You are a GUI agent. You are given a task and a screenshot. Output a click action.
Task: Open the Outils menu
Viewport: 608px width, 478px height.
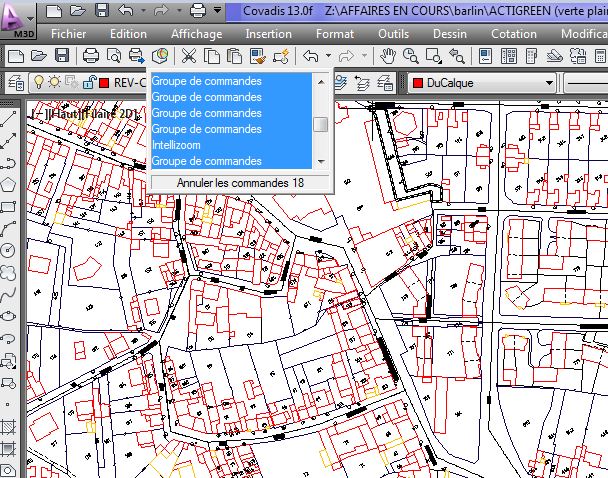pyautogui.click(x=394, y=34)
